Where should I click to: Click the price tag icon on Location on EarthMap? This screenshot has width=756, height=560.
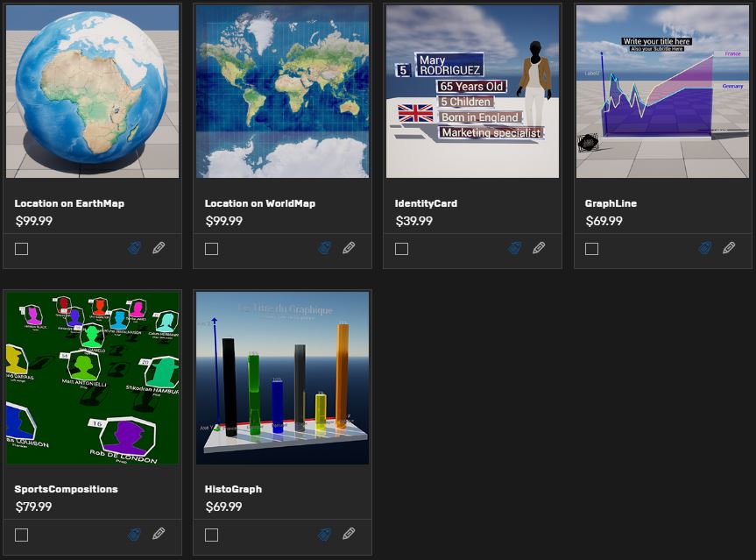[x=135, y=248]
